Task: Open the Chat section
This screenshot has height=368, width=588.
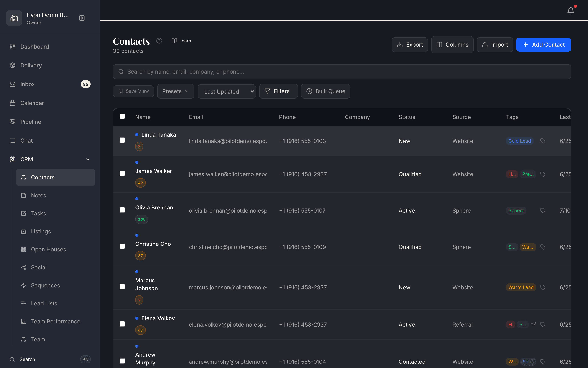Action: pos(50,140)
